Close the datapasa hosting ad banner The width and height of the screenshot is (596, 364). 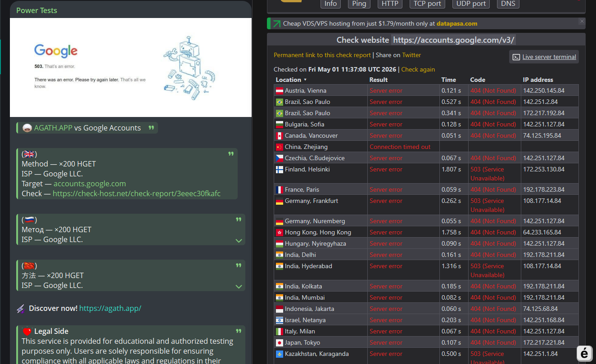pyautogui.click(x=582, y=21)
